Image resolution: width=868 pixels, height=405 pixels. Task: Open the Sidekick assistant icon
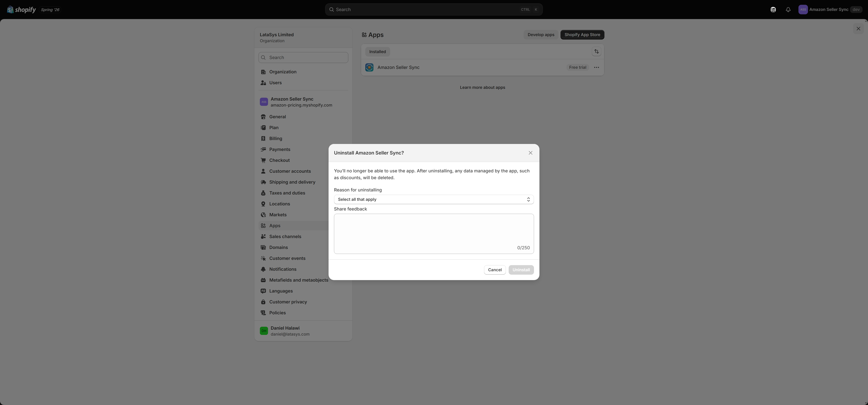[x=773, y=9]
